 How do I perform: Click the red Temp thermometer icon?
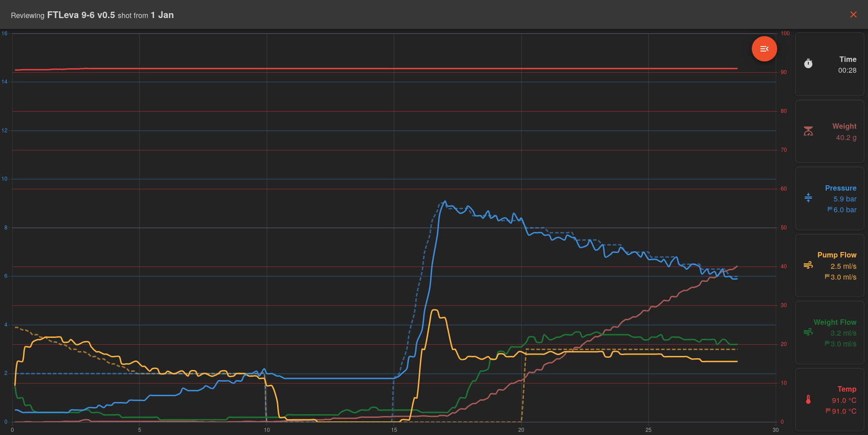808,399
